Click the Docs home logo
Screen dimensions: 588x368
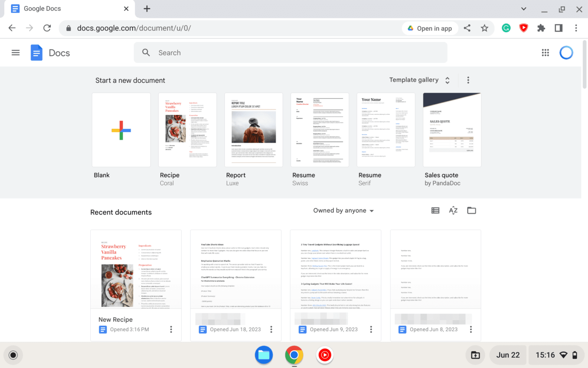(37, 53)
